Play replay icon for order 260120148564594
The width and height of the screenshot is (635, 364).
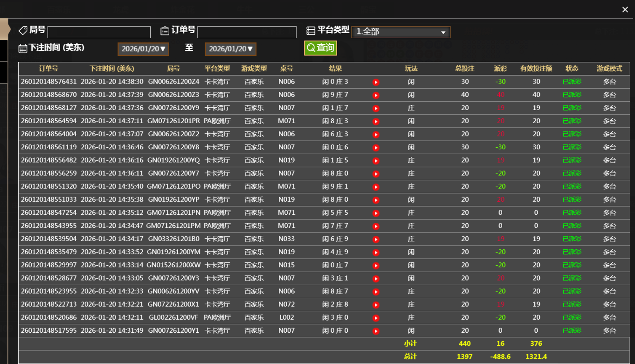[376, 121]
